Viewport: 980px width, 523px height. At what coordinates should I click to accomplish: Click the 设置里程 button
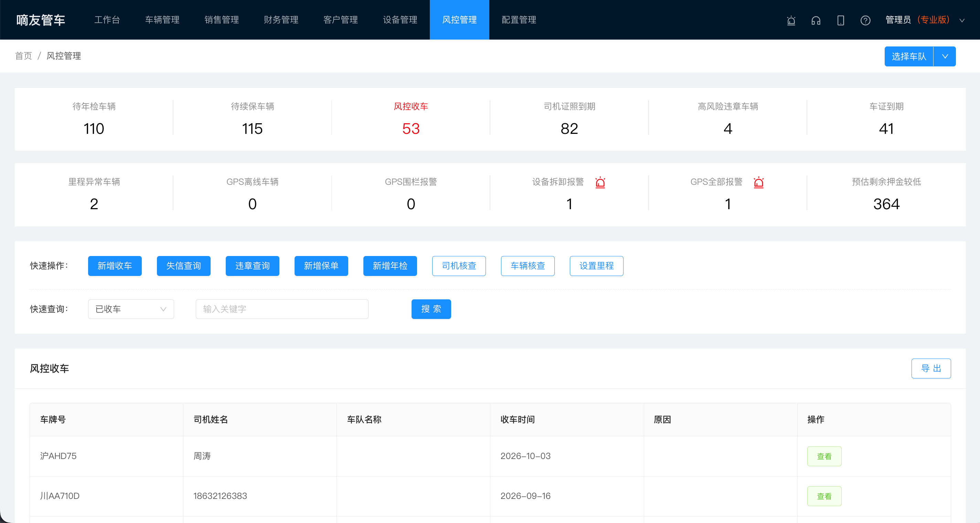coord(597,266)
